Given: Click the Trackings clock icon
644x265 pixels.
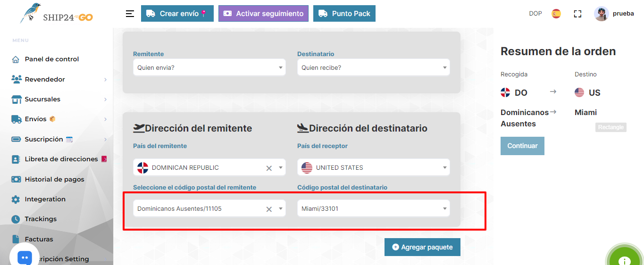Looking at the screenshot, I should [16, 219].
